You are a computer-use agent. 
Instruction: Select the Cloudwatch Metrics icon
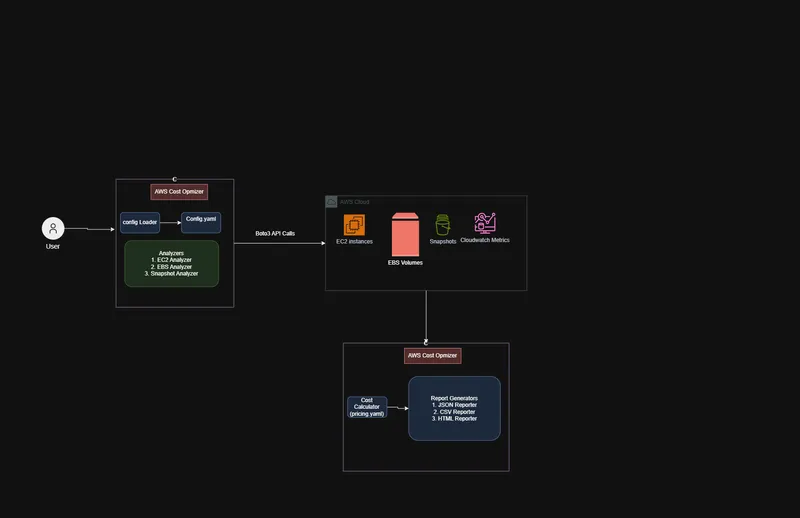(x=485, y=223)
